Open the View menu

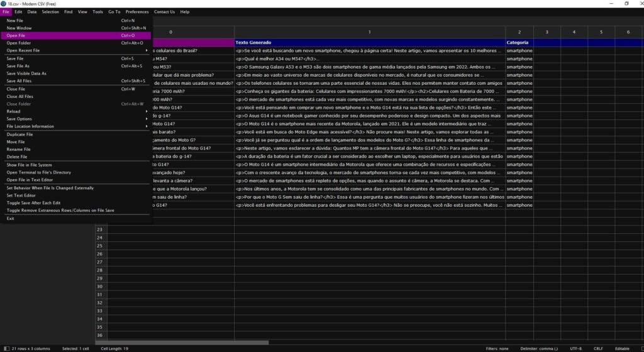[x=82, y=12]
